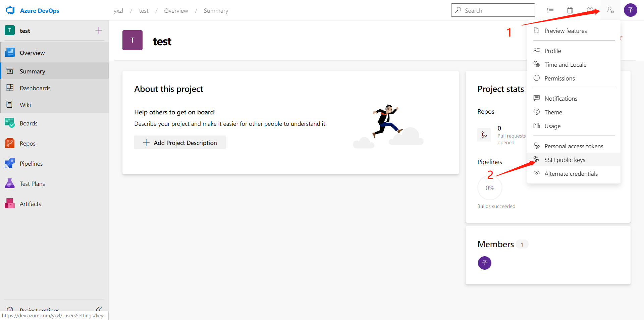The height and width of the screenshot is (320, 644).
Task: Click the member avatar under Members
Action: point(484,263)
